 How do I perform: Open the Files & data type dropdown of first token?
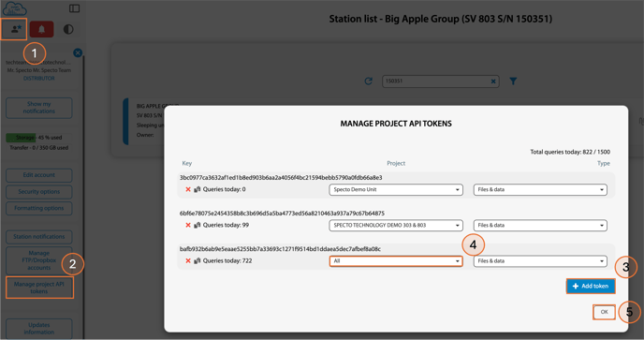coord(540,189)
